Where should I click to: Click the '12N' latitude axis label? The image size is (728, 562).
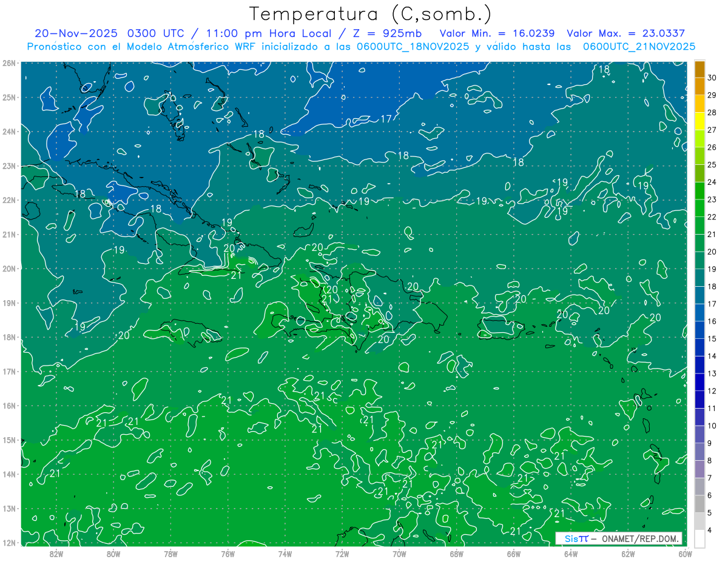(x=9, y=543)
